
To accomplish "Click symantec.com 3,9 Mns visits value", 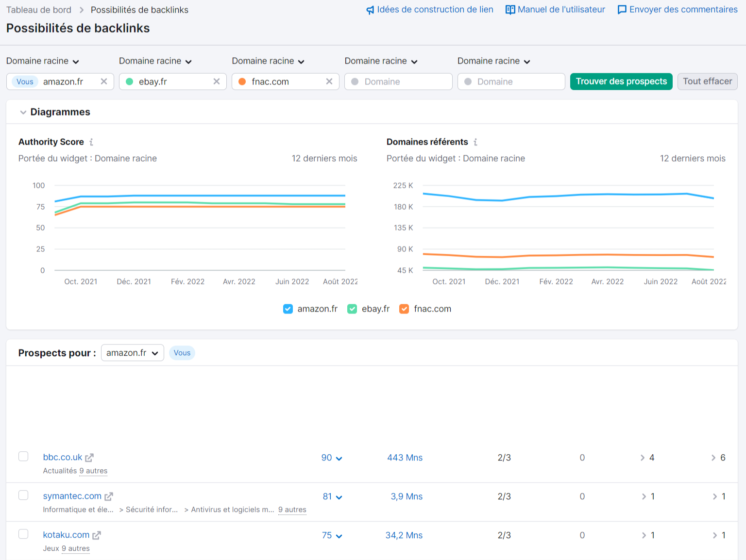I will (x=407, y=496).
